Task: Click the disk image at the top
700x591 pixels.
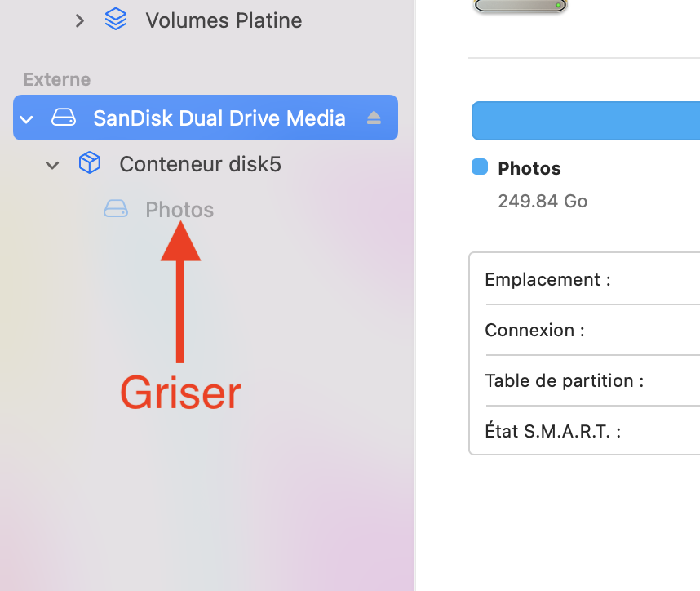Action: (520, 5)
